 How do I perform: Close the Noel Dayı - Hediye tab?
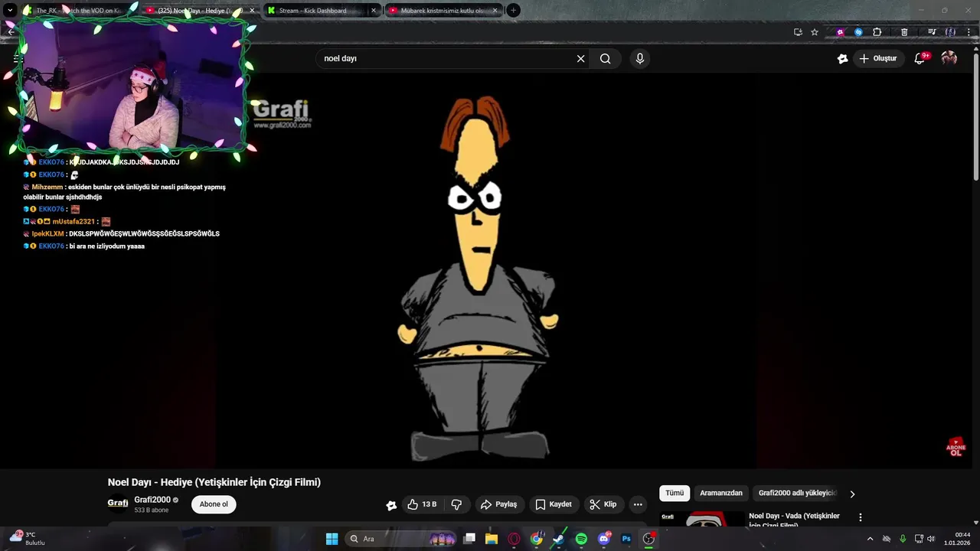(x=252, y=11)
